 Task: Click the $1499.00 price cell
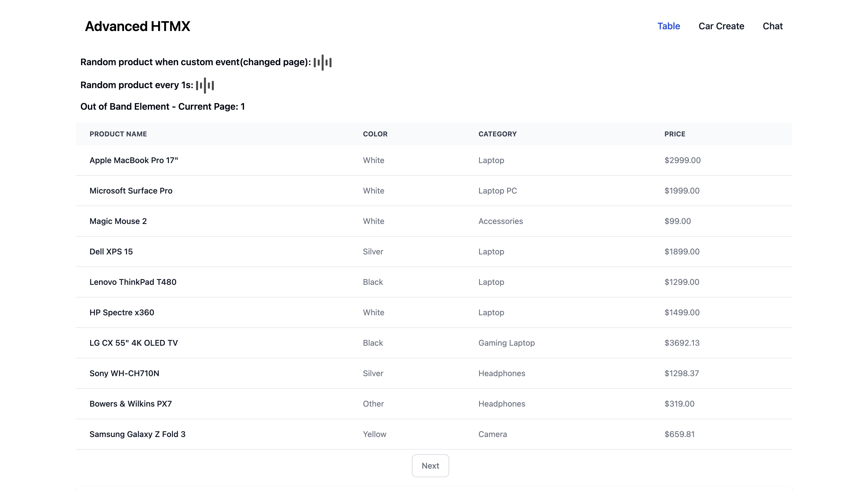[x=682, y=312]
